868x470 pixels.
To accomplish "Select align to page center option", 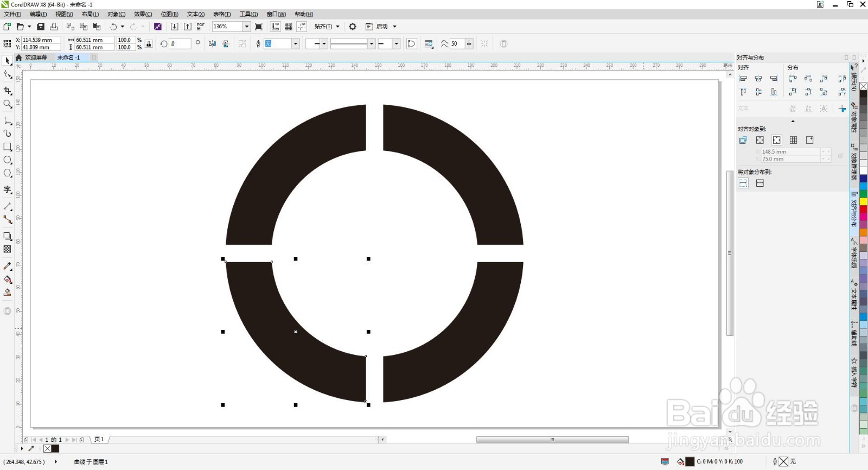I will point(777,140).
